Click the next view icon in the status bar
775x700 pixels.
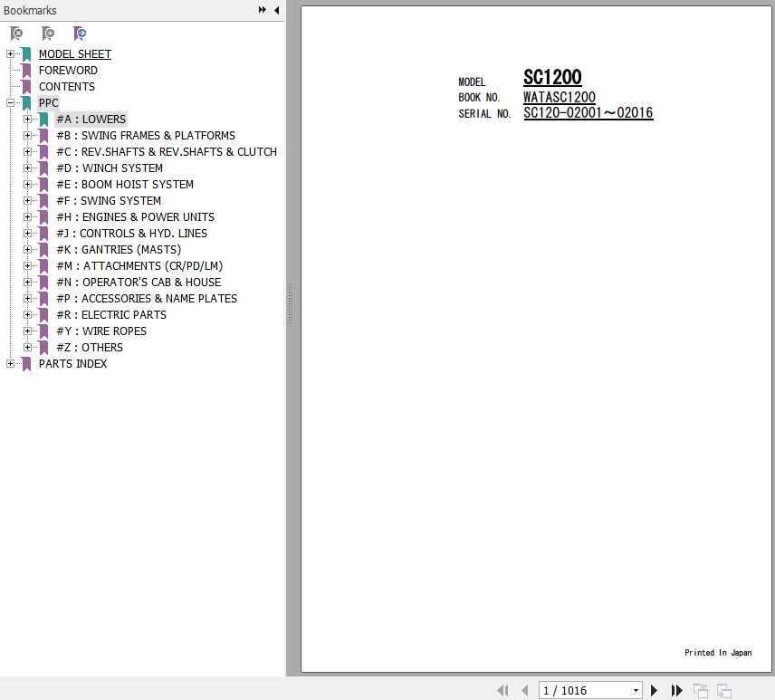pos(724,691)
